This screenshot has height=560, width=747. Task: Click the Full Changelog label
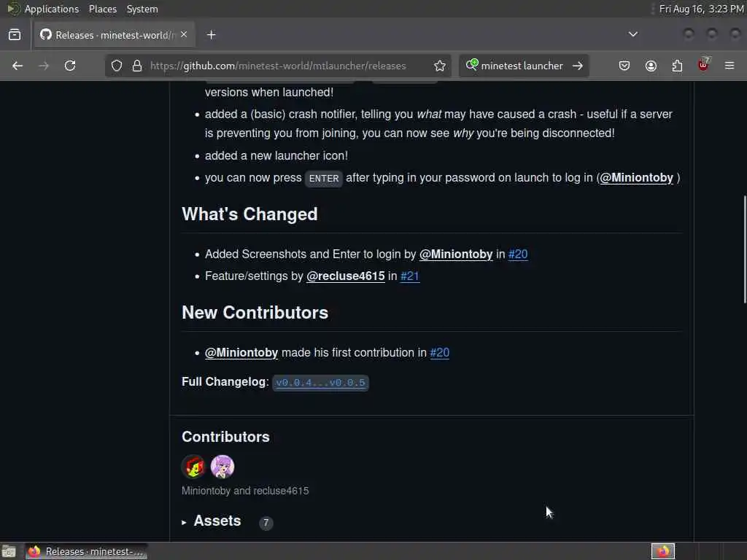click(x=225, y=382)
